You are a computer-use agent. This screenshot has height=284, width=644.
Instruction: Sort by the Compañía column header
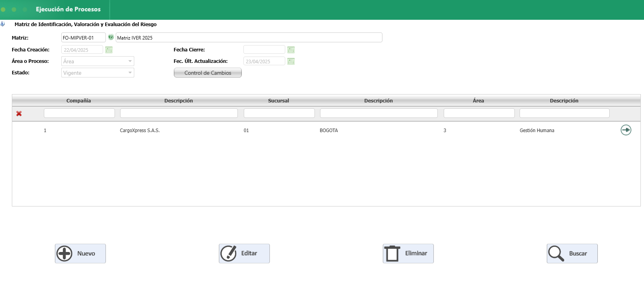coord(79,100)
